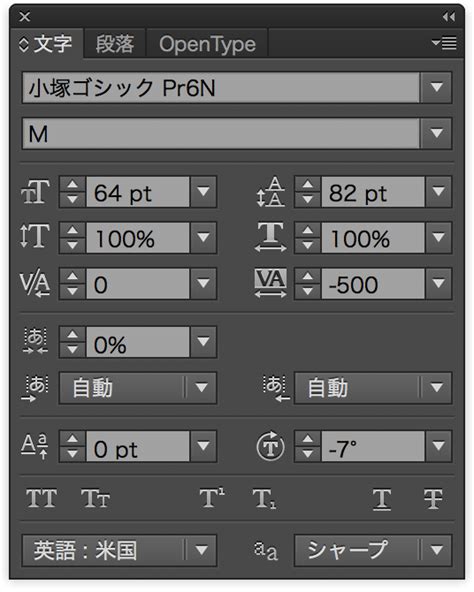Open the kerning 0 dropdown arrow
This screenshot has width=474, height=592.
point(203,284)
